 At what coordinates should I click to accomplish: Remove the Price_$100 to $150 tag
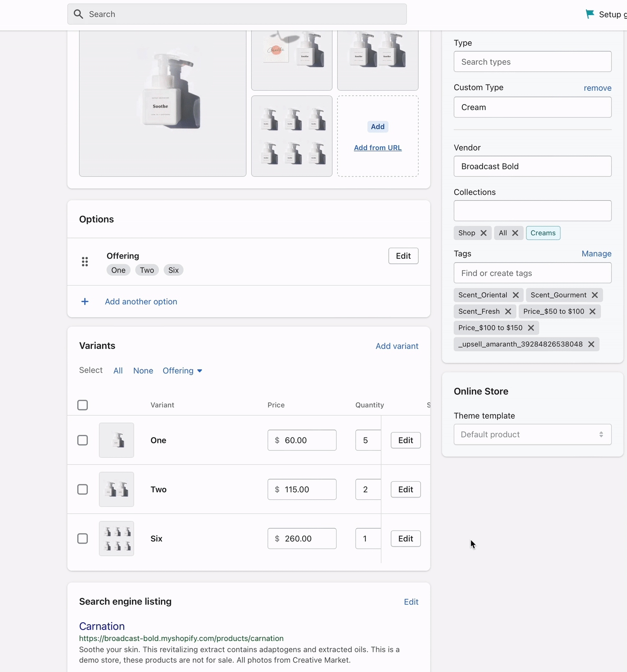click(x=531, y=328)
